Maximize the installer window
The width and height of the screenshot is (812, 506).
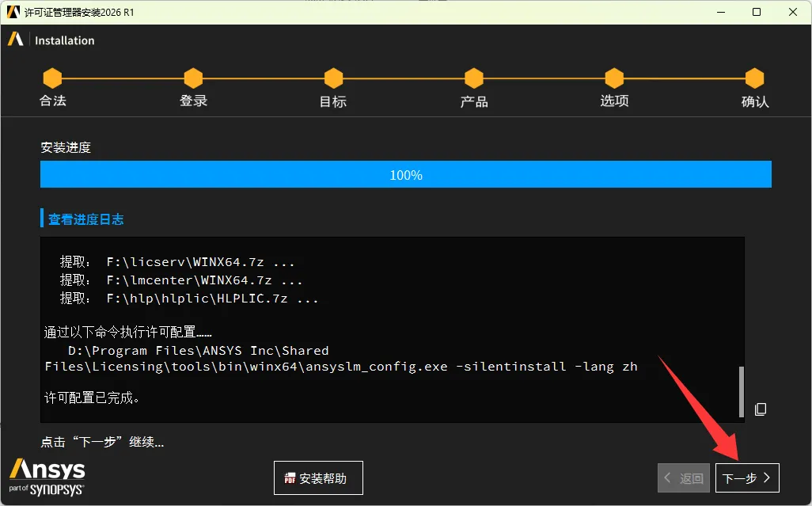click(x=757, y=12)
